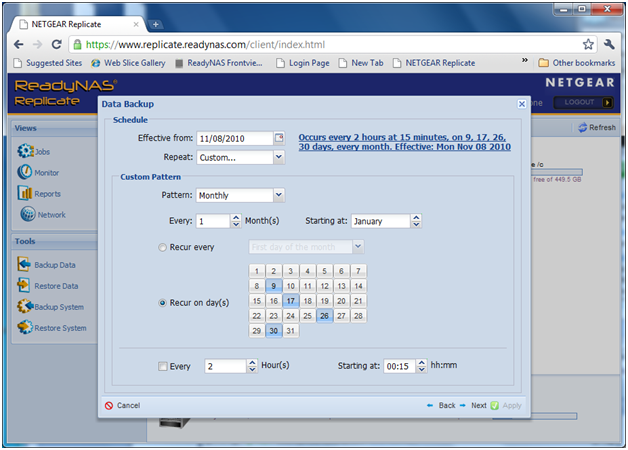Toggle day 22 in the calendar grid
This screenshot has width=628, height=450.
tap(257, 315)
